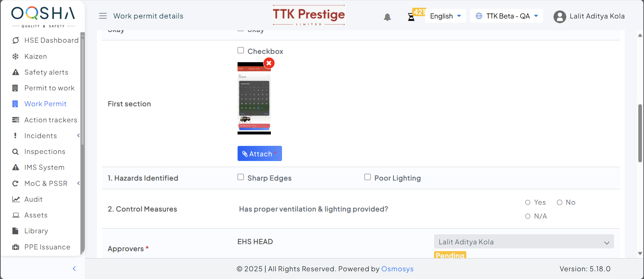Click the user profile avatar icon
Viewport: 644px width, 279px height.
pyautogui.click(x=560, y=16)
